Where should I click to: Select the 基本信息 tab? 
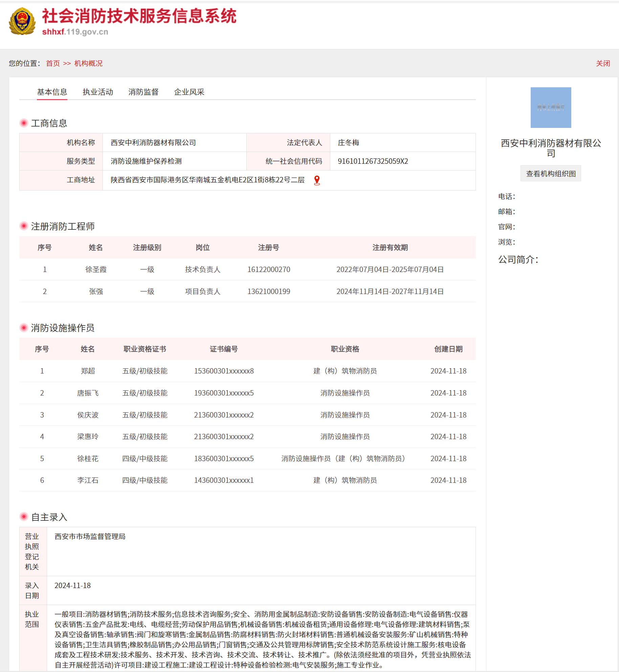tap(52, 92)
